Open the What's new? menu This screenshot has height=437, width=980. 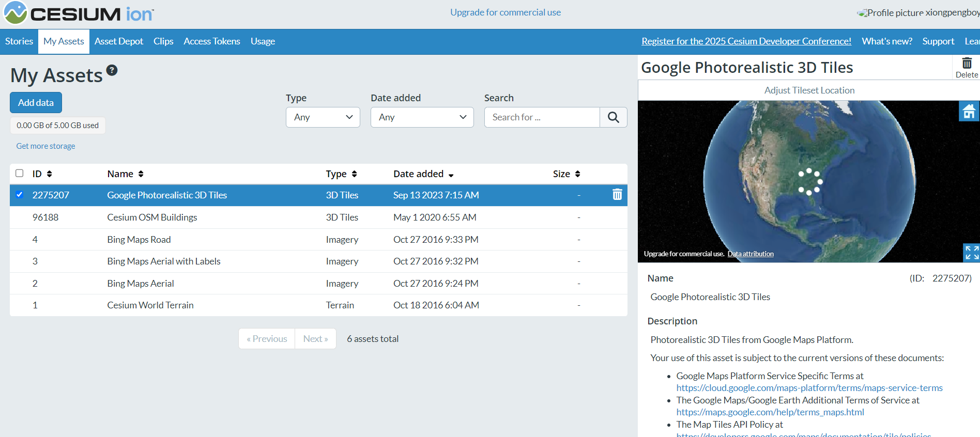point(887,41)
